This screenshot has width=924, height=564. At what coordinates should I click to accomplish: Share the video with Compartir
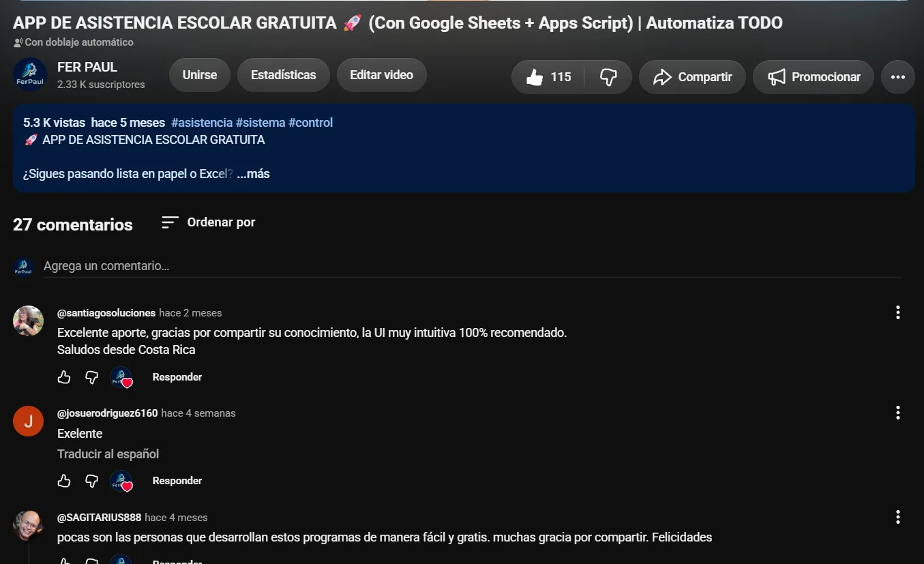[x=692, y=77]
